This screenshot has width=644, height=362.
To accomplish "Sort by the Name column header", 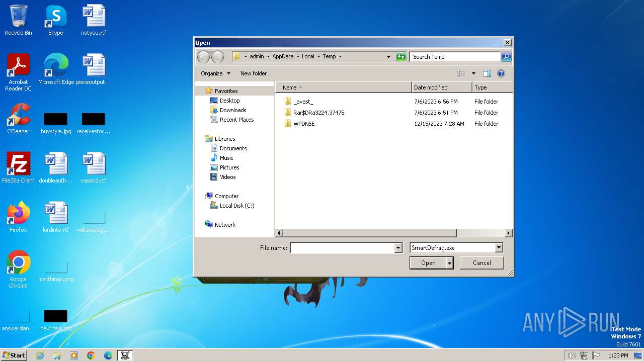I will coord(344,87).
